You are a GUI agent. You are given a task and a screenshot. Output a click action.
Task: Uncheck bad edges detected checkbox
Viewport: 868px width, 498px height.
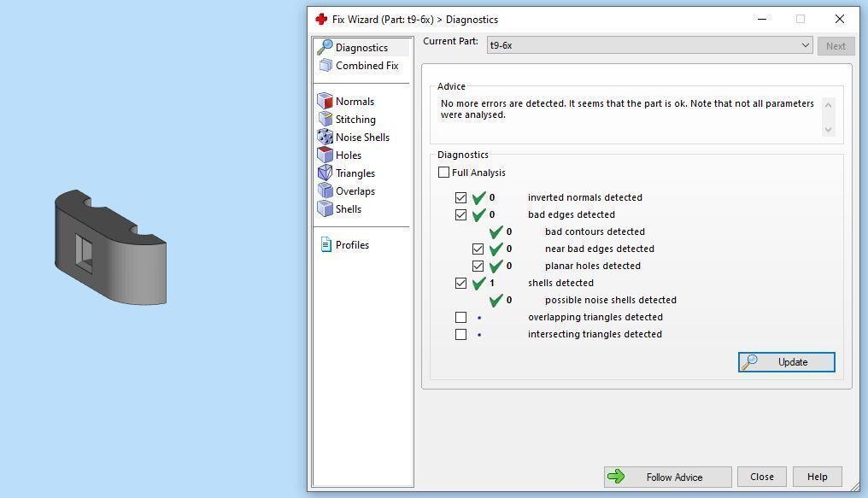pos(460,214)
